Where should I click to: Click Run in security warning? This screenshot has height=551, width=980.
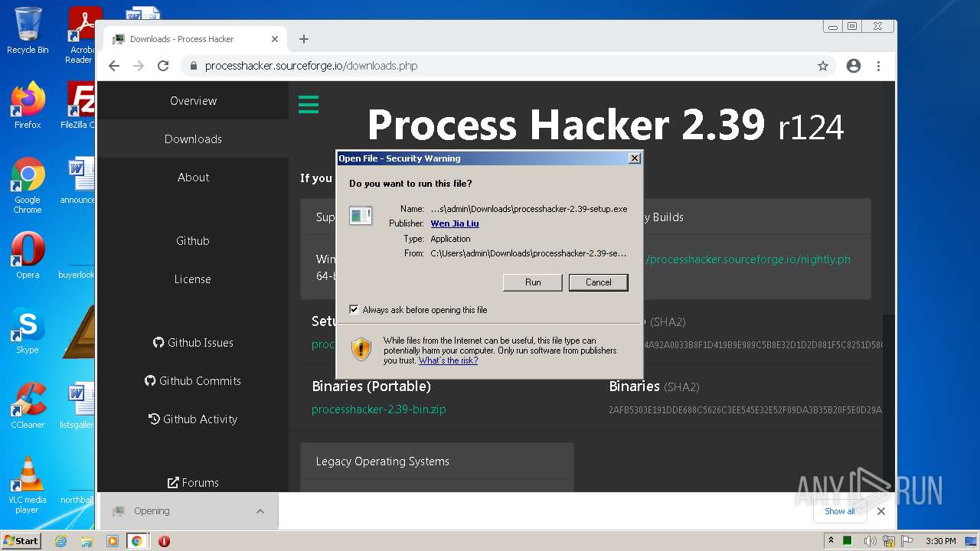[533, 282]
